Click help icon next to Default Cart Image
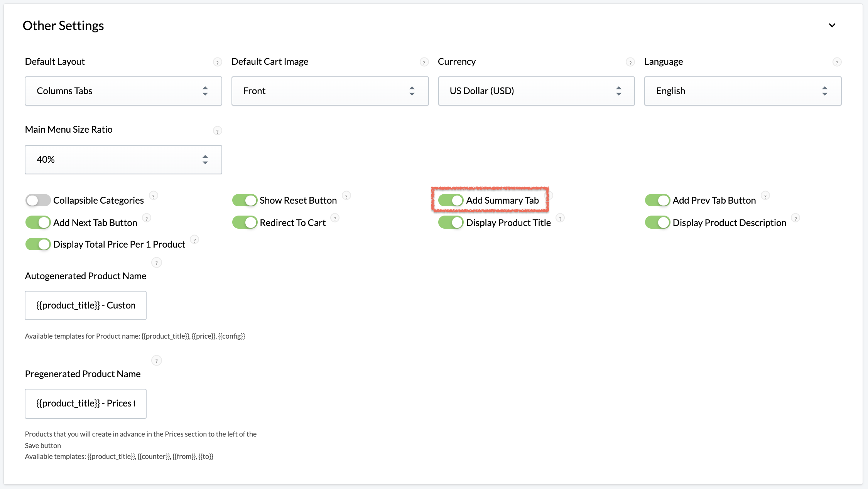 (424, 62)
